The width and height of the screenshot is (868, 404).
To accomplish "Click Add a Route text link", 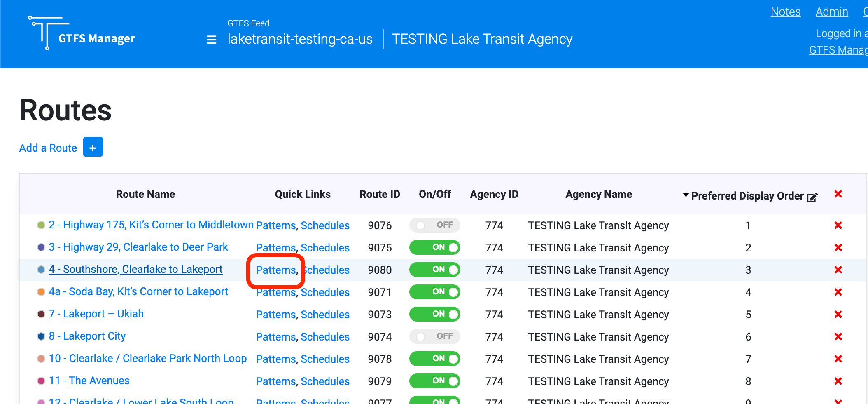I will click(x=48, y=148).
